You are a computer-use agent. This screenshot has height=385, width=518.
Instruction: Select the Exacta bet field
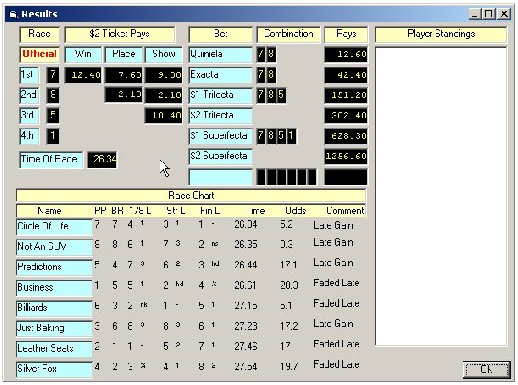click(220, 75)
